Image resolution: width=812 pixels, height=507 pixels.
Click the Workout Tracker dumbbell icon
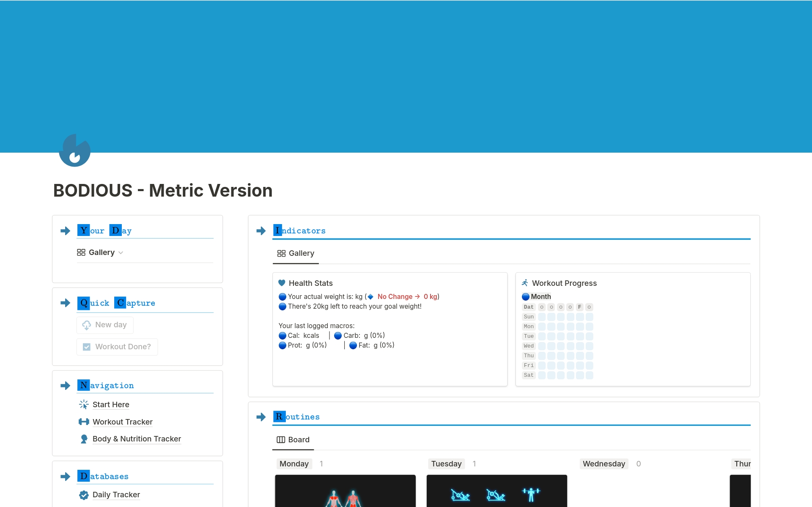pyautogui.click(x=84, y=422)
